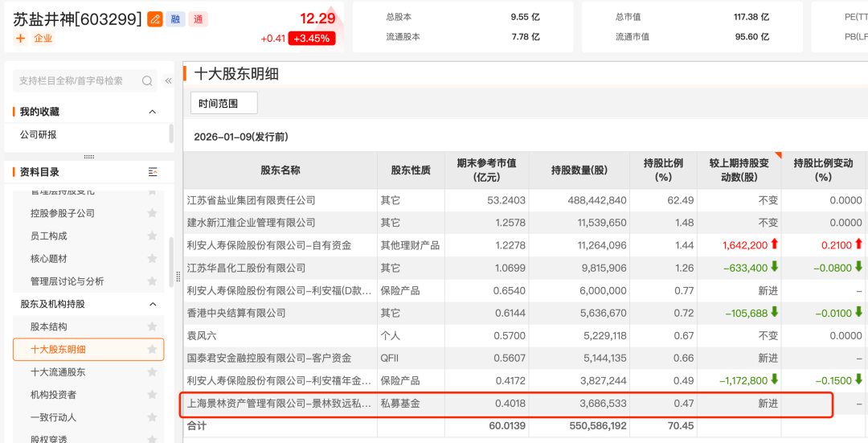868x443 pixels.
Task: Star the 控股参股子公司 item as favorite
Action: coord(152,214)
